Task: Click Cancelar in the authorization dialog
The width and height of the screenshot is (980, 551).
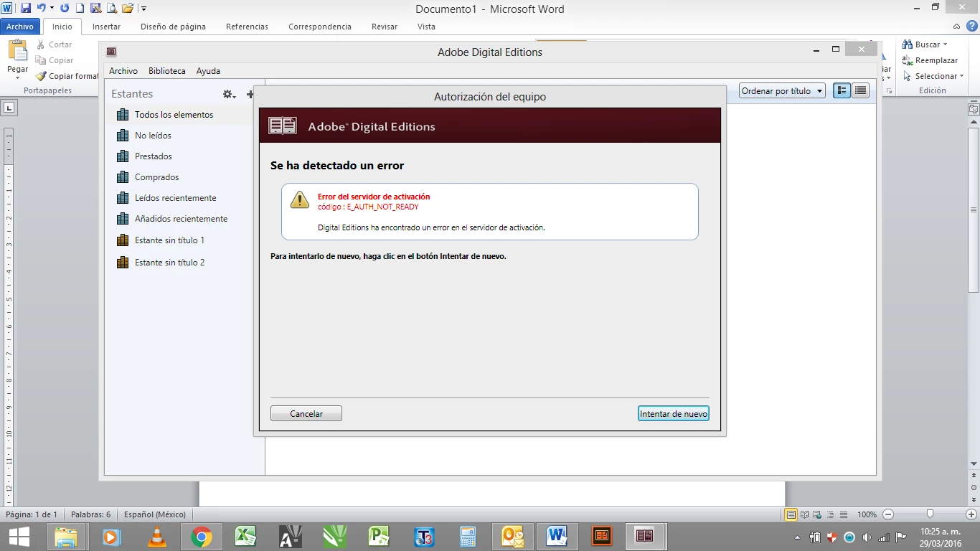Action: (306, 414)
